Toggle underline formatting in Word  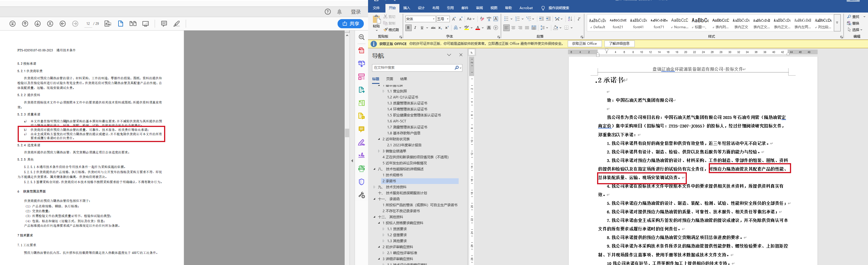422,28
